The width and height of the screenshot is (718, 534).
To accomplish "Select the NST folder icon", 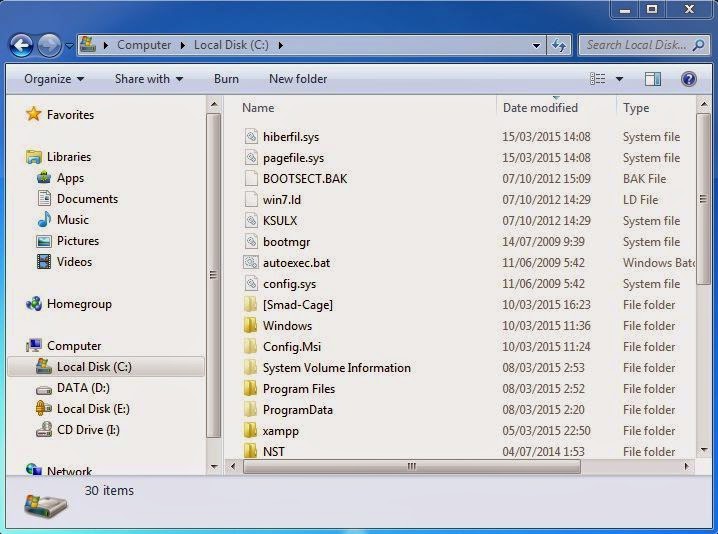I will tap(250, 451).
